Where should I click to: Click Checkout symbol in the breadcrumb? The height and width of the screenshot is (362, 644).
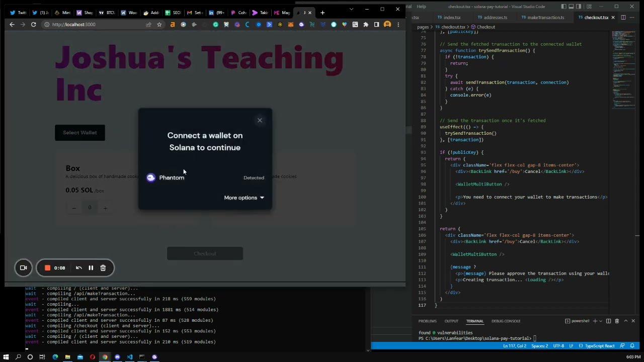[483, 27]
